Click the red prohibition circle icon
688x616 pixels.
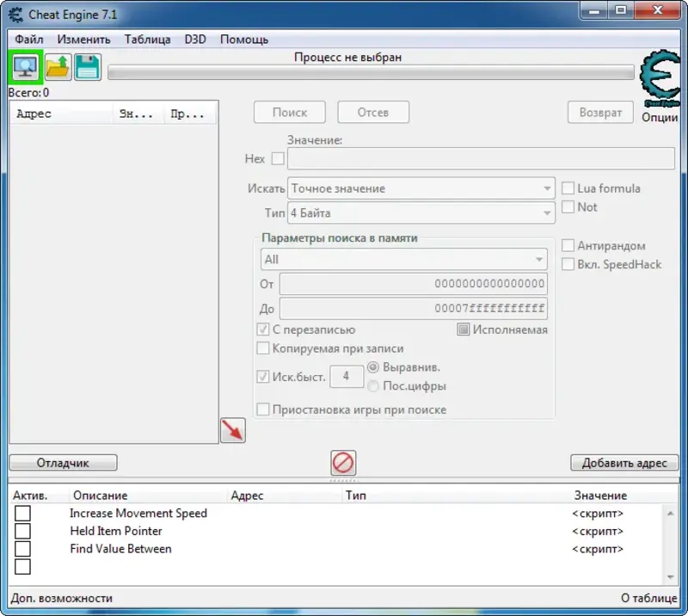coord(342,462)
